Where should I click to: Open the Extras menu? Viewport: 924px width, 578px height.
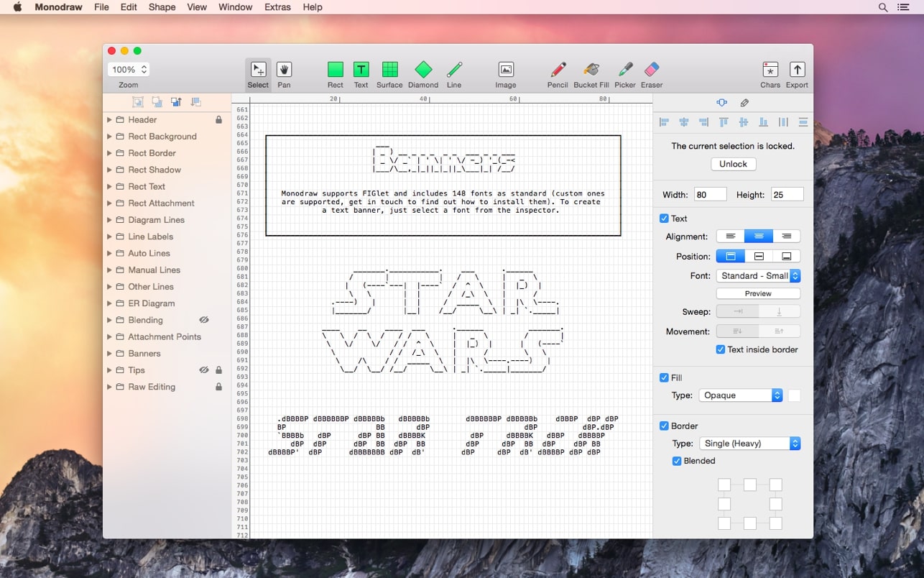click(277, 7)
